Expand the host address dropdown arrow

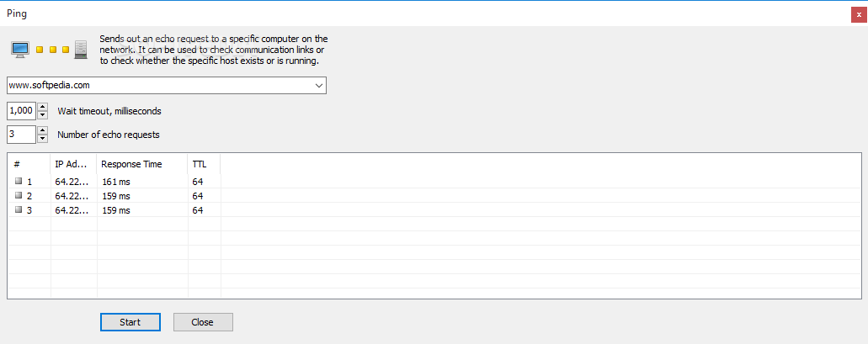[319, 86]
